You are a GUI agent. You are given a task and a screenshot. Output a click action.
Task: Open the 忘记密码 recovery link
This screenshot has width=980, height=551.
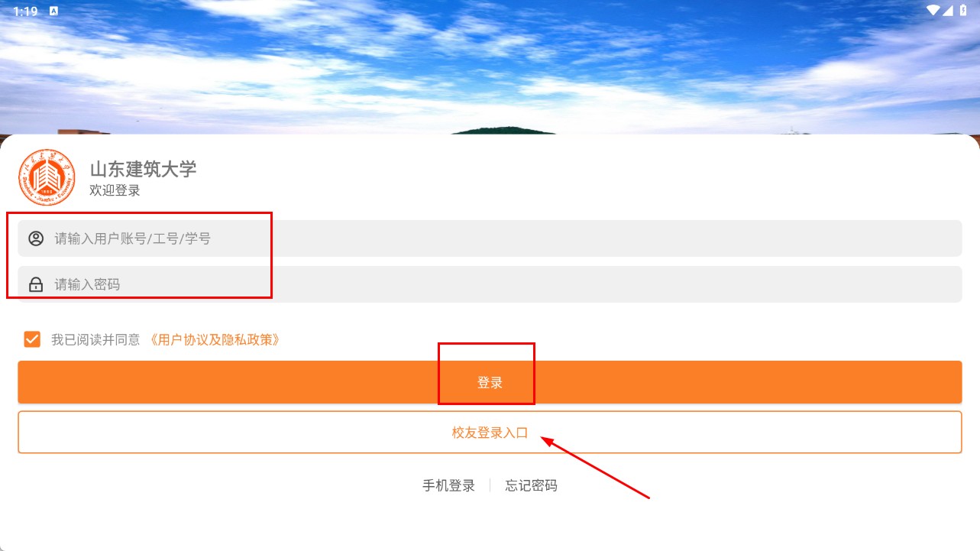[531, 485]
